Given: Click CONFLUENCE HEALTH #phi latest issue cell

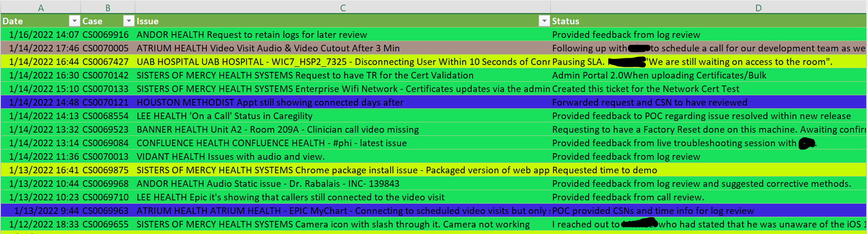Looking at the screenshot, I should [343, 143].
